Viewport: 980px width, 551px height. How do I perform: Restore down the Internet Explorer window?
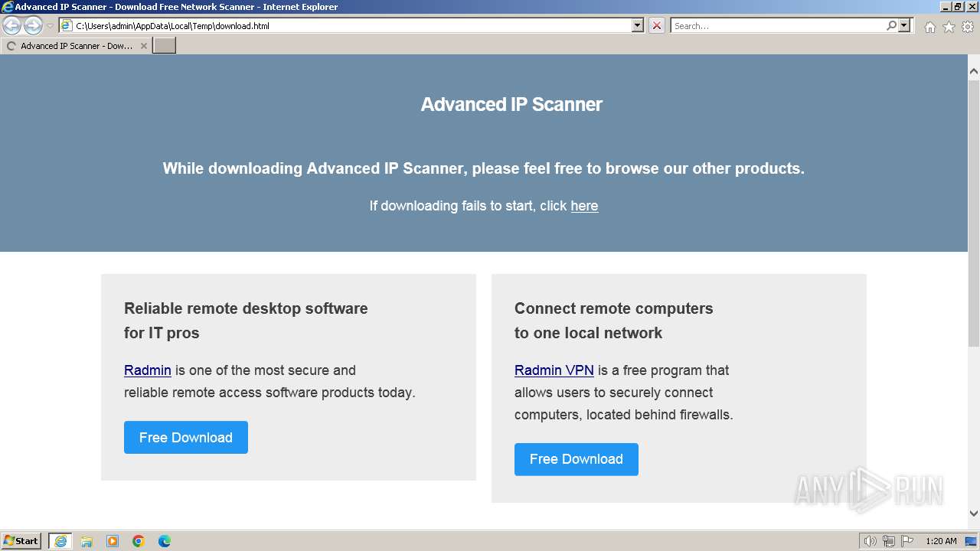pos(958,6)
